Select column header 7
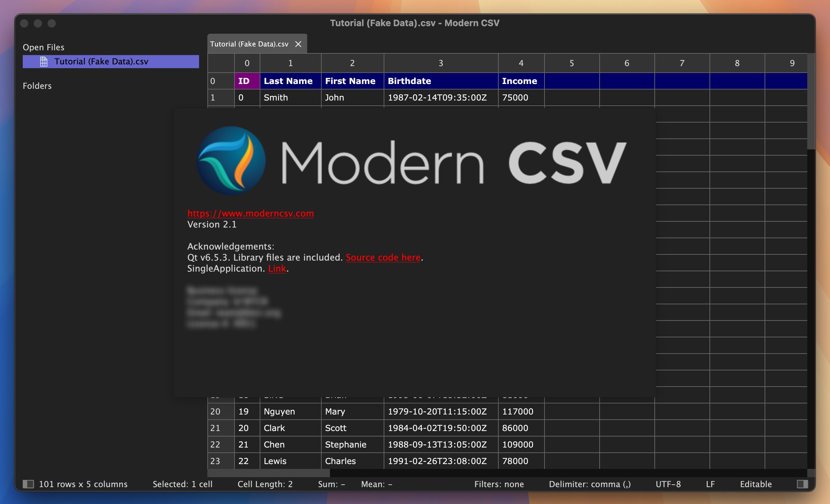 point(682,63)
